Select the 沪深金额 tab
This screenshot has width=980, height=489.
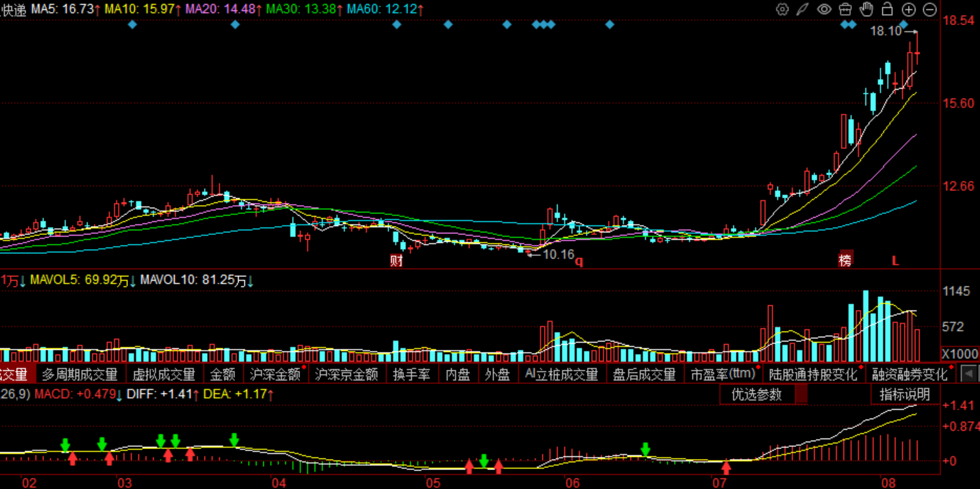275,374
